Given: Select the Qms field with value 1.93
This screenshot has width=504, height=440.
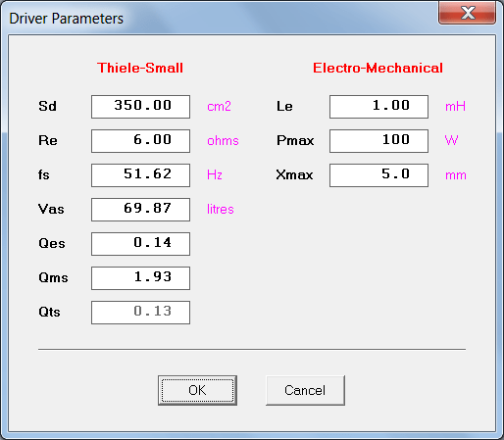Looking at the screenshot, I should (140, 278).
